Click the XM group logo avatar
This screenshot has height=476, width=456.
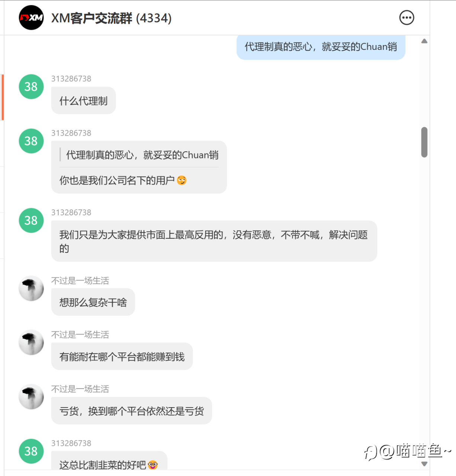31,17
